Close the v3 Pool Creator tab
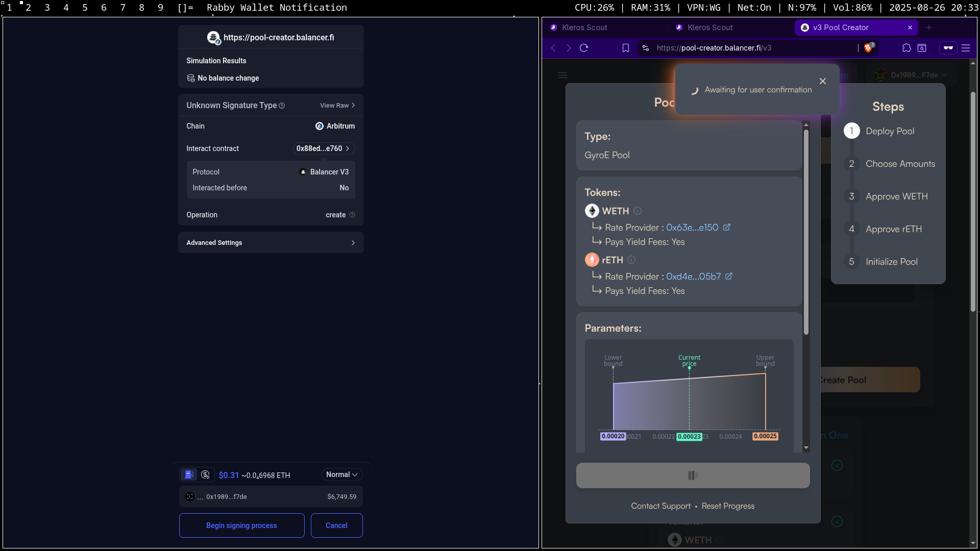This screenshot has width=980, height=551. [910, 28]
